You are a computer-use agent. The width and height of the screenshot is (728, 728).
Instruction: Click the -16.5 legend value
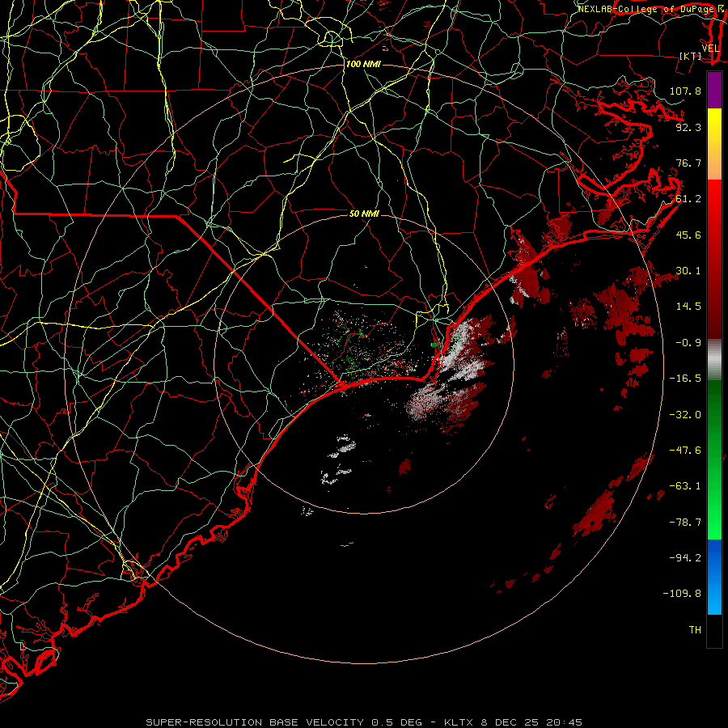tap(685, 379)
